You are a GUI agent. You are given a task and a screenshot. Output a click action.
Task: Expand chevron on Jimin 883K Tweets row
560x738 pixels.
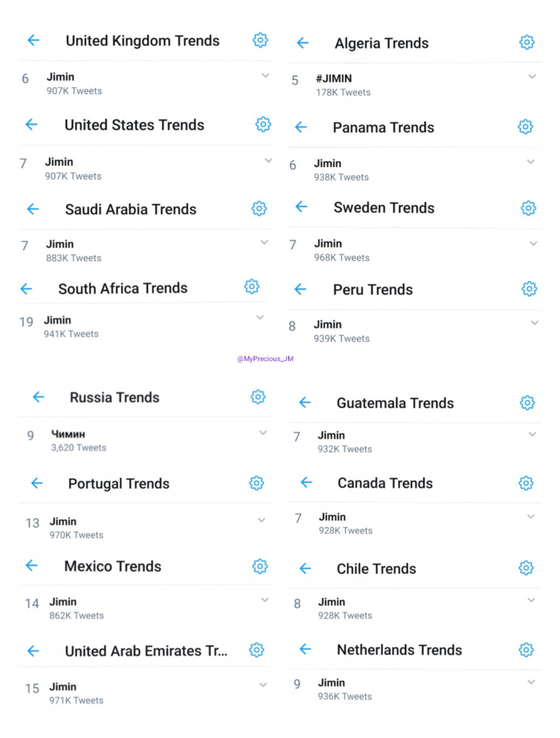tap(264, 242)
